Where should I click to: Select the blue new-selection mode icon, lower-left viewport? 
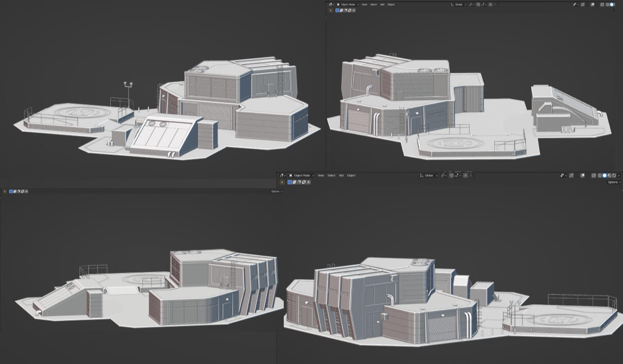12,192
